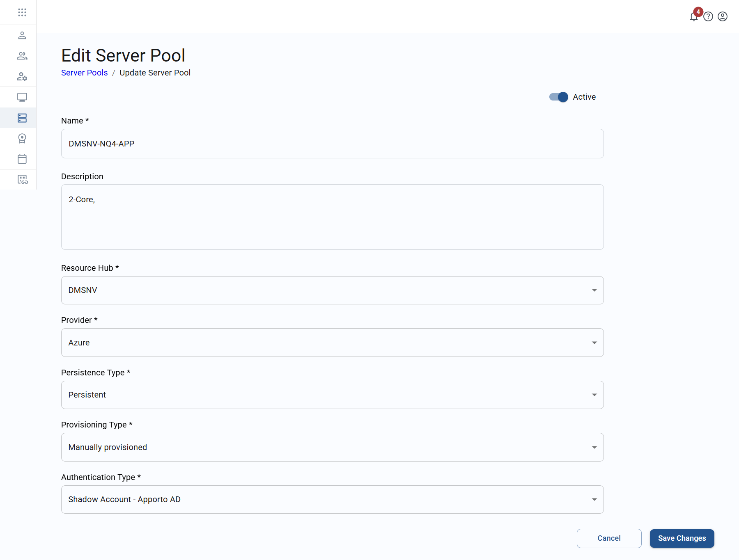The width and height of the screenshot is (739, 560).
Task: Open notifications via the bell icon
Action: (x=693, y=17)
